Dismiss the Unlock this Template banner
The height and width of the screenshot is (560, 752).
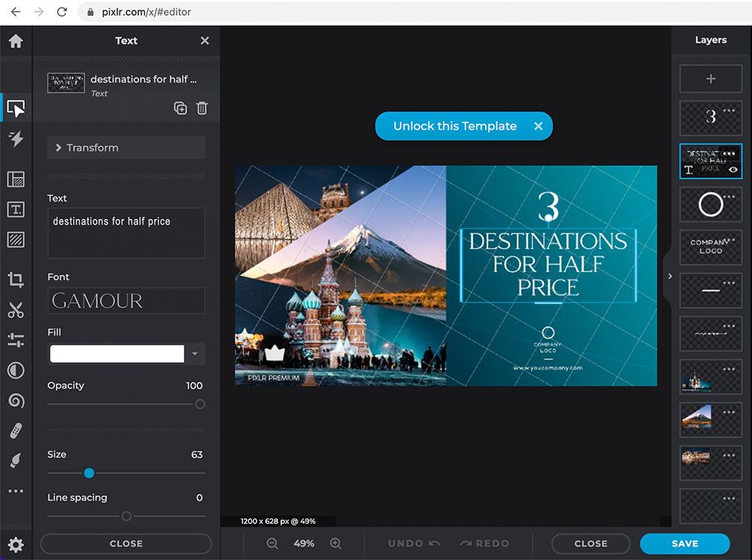point(538,126)
